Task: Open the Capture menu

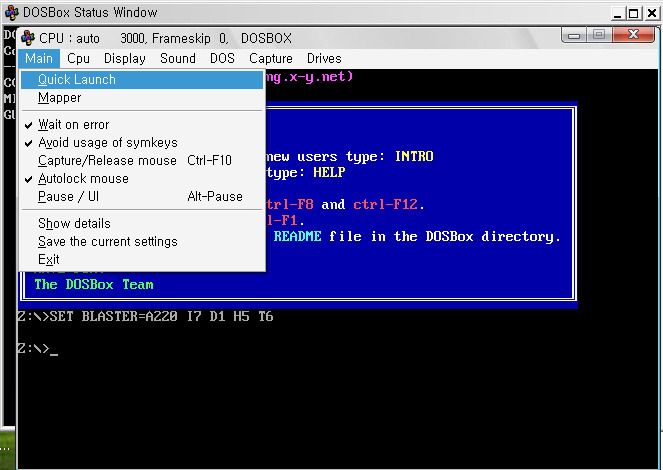Action: pos(271,58)
